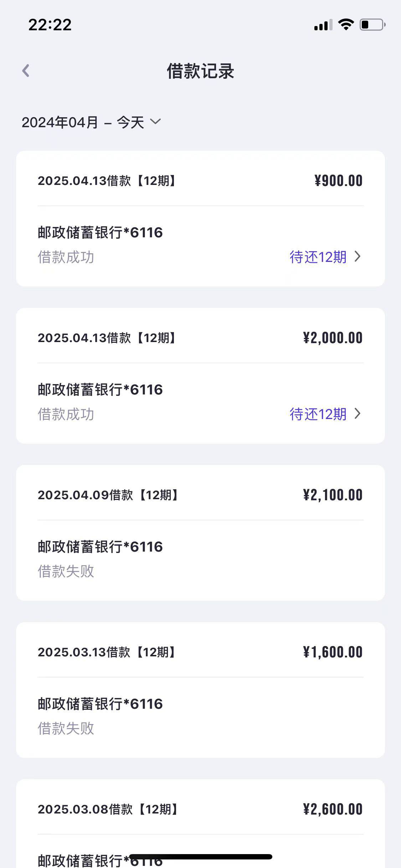Open chevron beside ¥2,000.00 loan's 待还12期
Image resolution: width=401 pixels, height=868 pixels.
pos(358,414)
